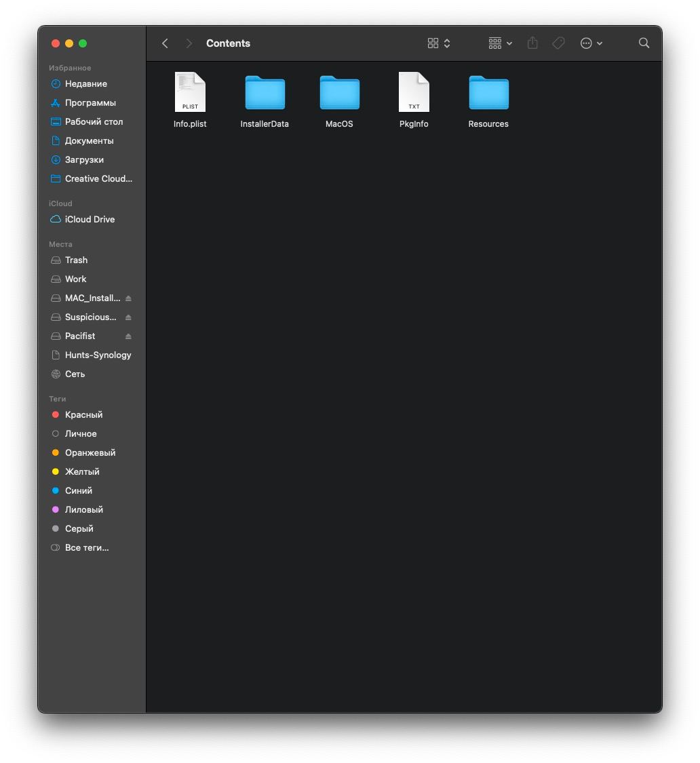Click the Избранное section header

tap(70, 68)
